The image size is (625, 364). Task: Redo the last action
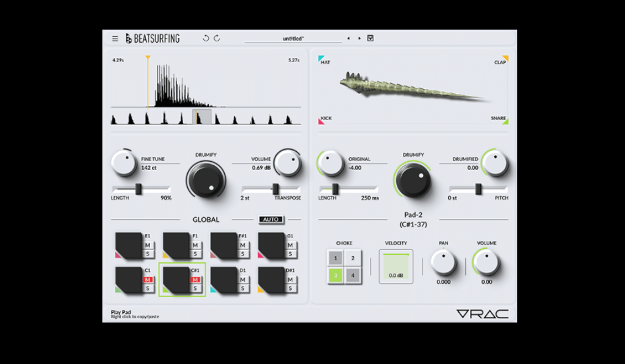pos(217,38)
